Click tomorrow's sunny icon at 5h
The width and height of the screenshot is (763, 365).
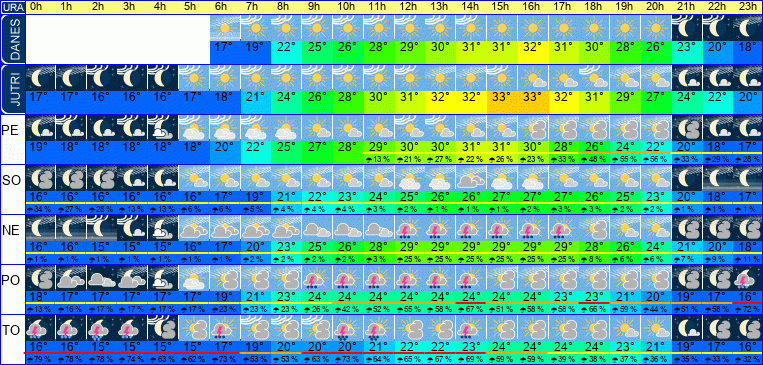coord(194,78)
